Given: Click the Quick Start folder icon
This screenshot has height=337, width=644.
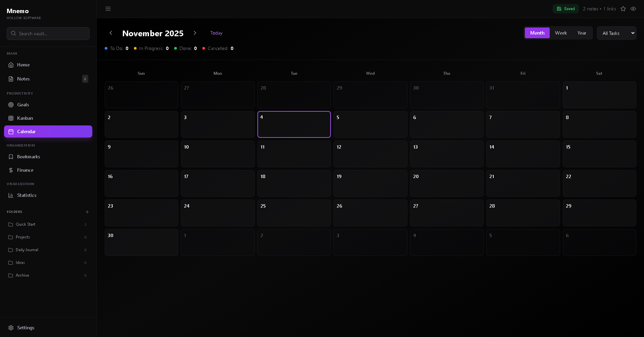Looking at the screenshot, I should 10,224.
